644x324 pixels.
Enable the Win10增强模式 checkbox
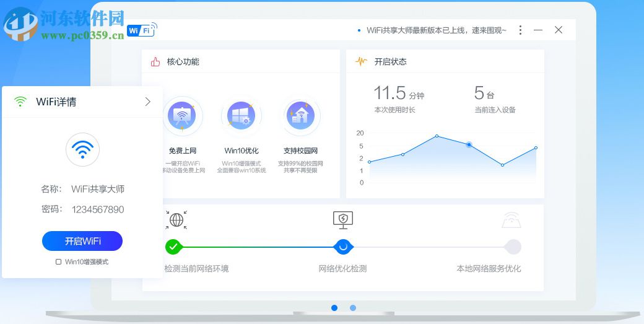click(x=58, y=261)
